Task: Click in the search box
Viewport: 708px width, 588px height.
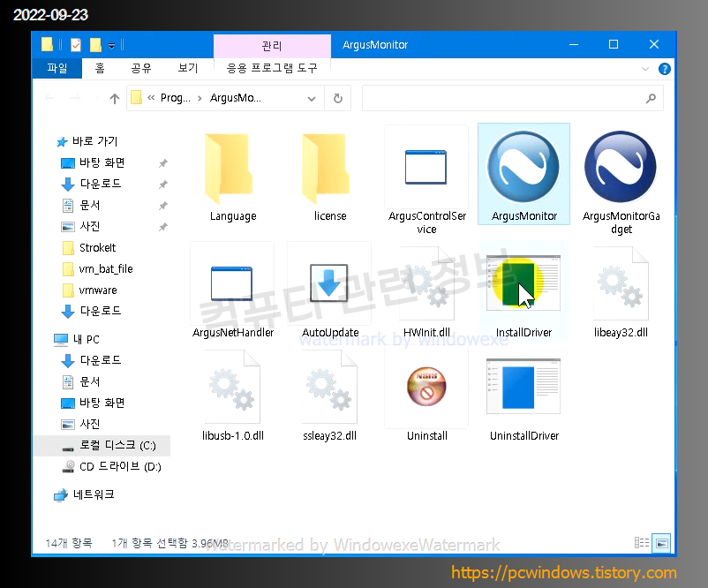Action: tap(513, 98)
